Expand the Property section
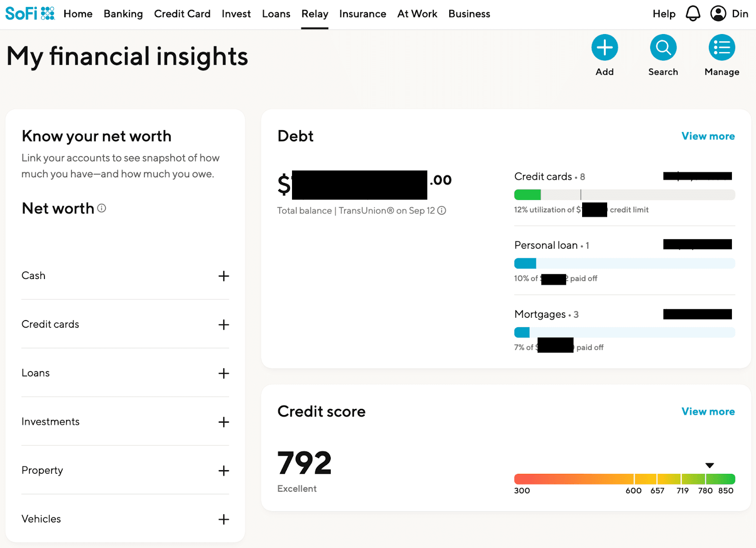756x548 pixels. (223, 471)
